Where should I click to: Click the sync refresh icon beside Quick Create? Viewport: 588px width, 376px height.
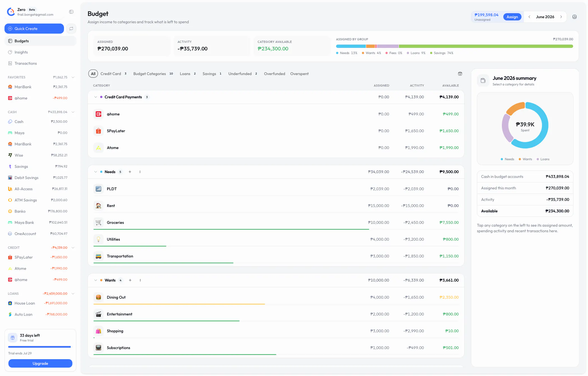tap(71, 29)
